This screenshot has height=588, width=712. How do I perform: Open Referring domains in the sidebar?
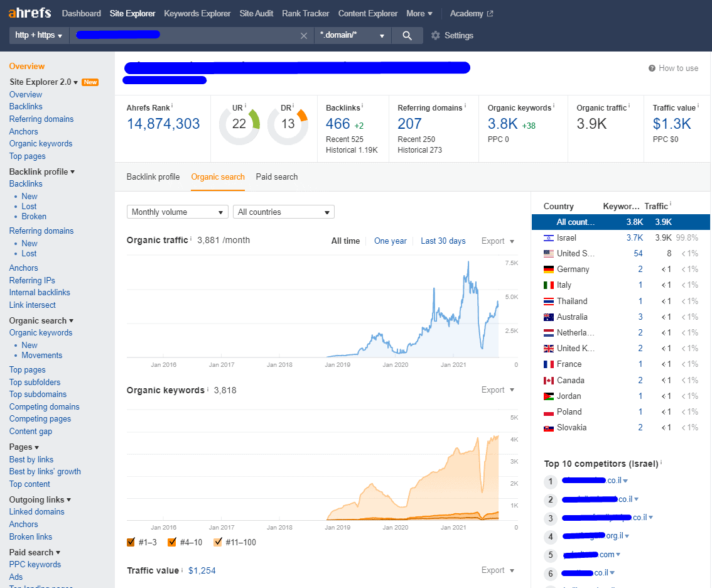pyautogui.click(x=41, y=119)
